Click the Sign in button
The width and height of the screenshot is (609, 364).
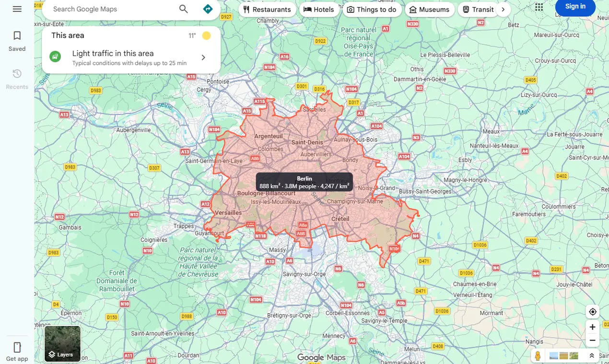click(x=575, y=7)
